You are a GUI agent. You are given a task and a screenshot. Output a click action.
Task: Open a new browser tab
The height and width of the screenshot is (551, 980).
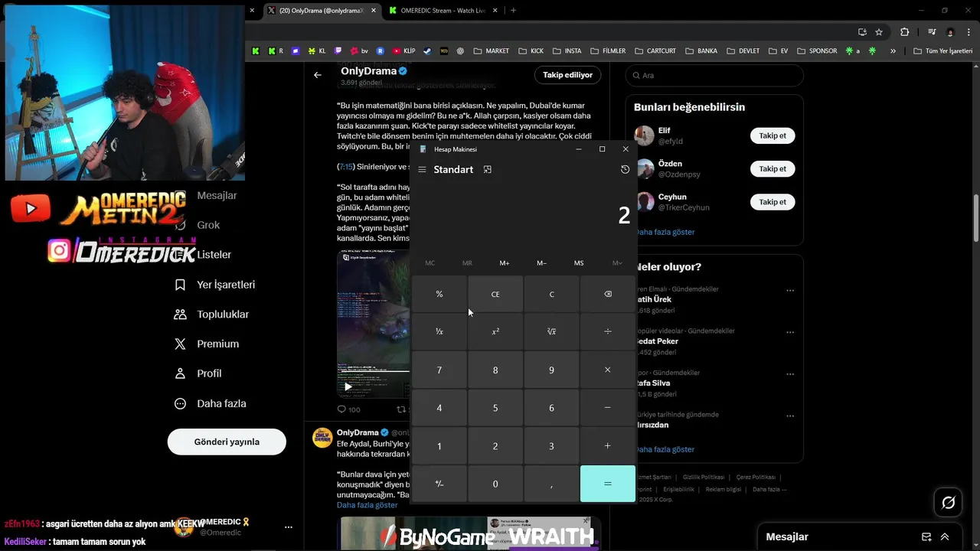[x=513, y=11]
